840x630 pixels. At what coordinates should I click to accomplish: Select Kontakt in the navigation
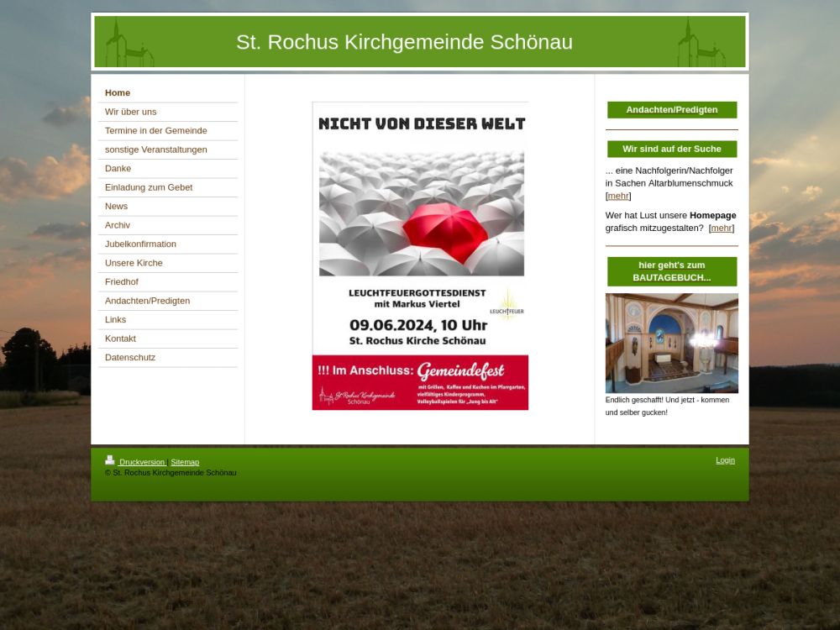tap(120, 339)
